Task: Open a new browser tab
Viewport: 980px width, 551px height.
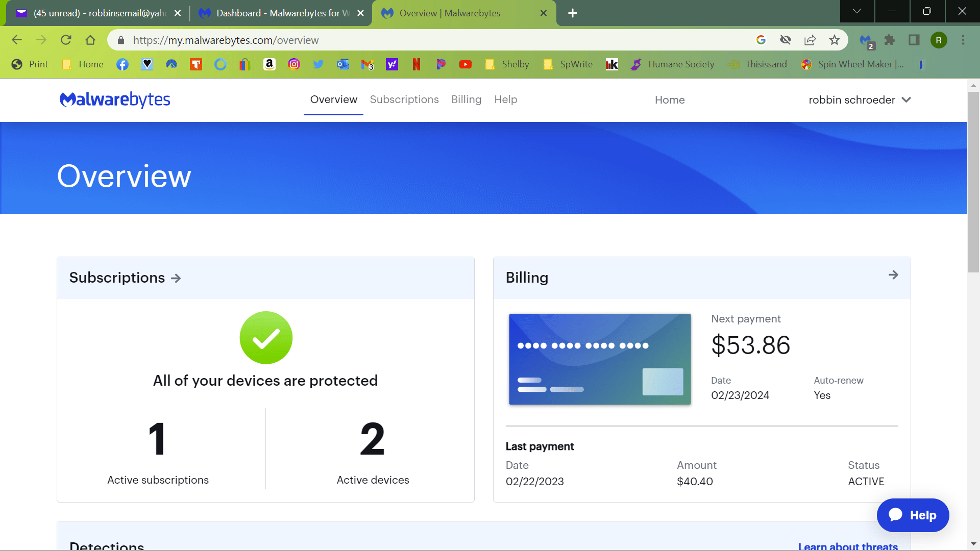Action: click(x=573, y=13)
